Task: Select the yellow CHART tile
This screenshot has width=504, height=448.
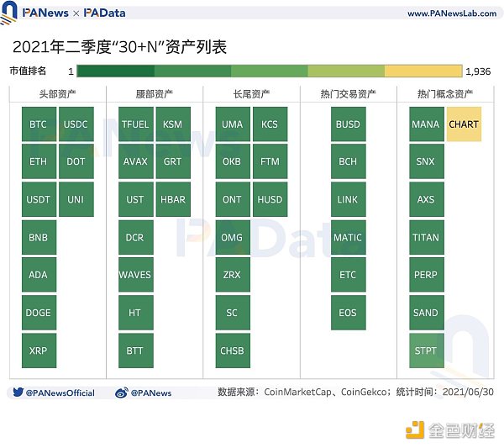Action: (x=464, y=124)
